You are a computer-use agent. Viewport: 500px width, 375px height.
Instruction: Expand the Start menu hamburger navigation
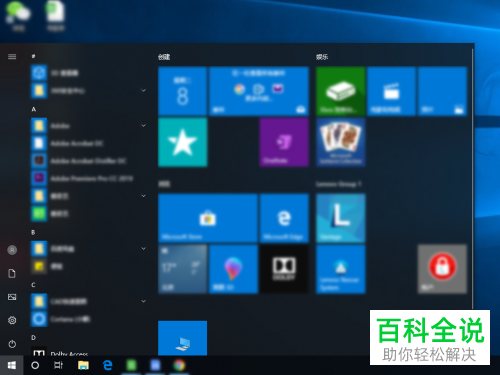click(x=12, y=57)
